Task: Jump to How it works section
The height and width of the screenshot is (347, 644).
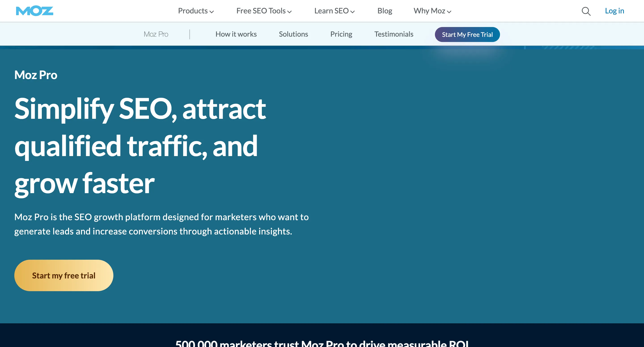Action: (x=236, y=34)
